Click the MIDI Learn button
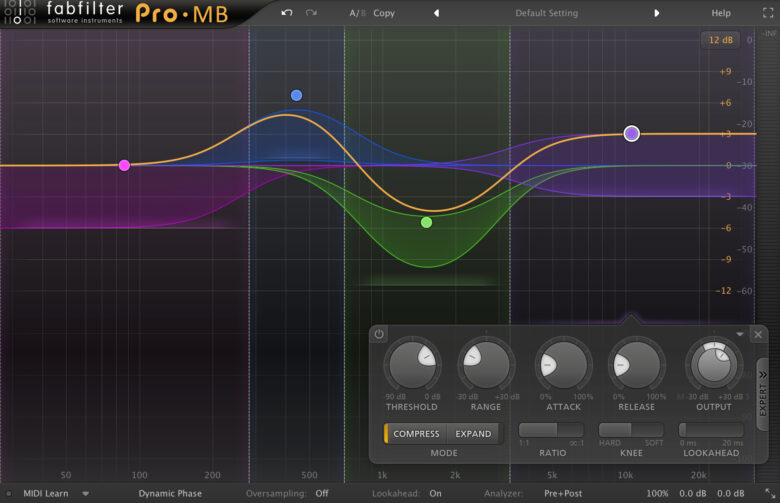The image size is (780, 503). tap(46, 494)
